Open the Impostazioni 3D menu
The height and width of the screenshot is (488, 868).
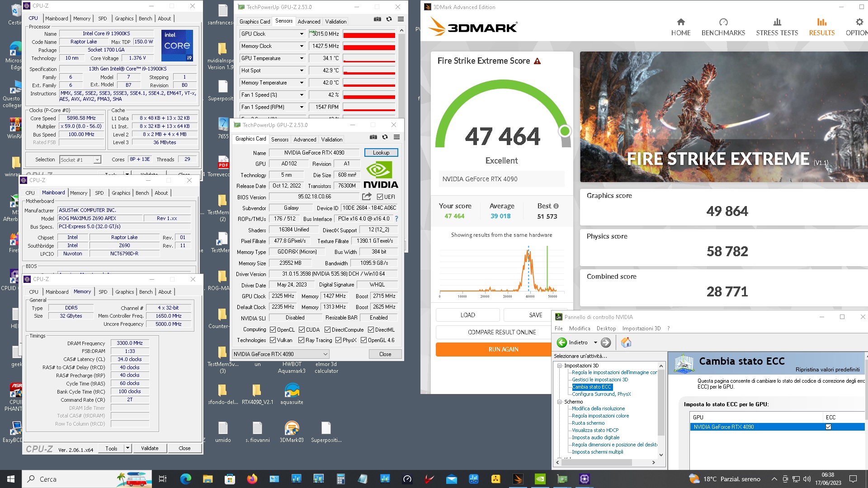click(x=641, y=328)
